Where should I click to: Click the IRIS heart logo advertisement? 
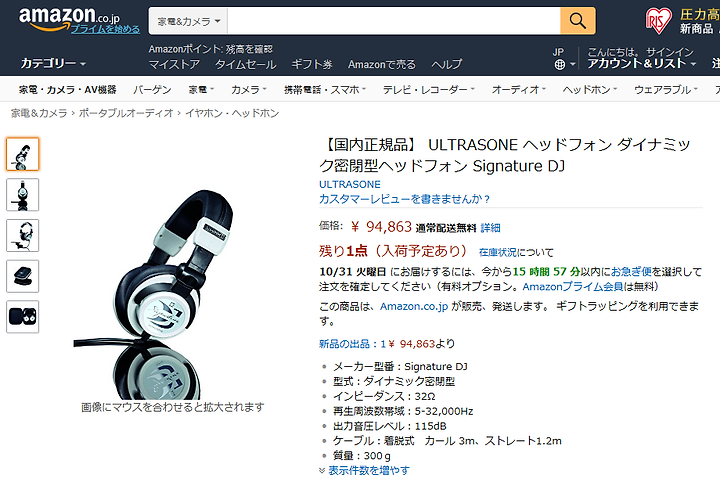point(658,20)
